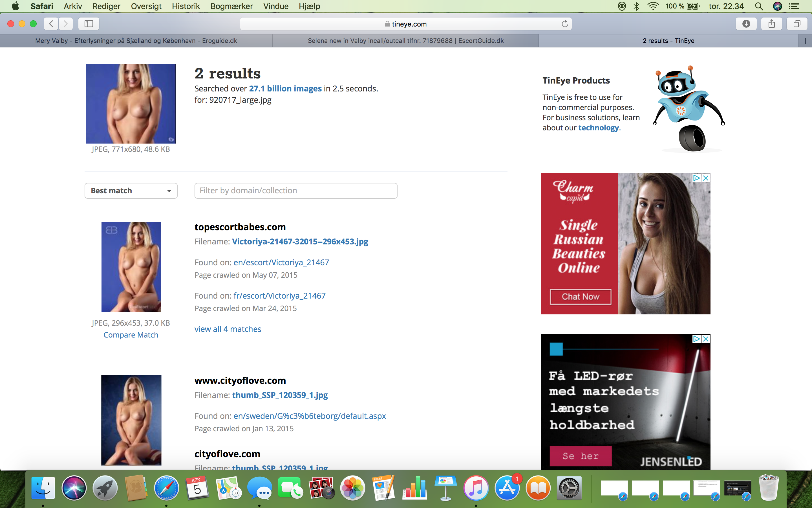
Task: Open the technology link
Action: [x=598, y=128]
